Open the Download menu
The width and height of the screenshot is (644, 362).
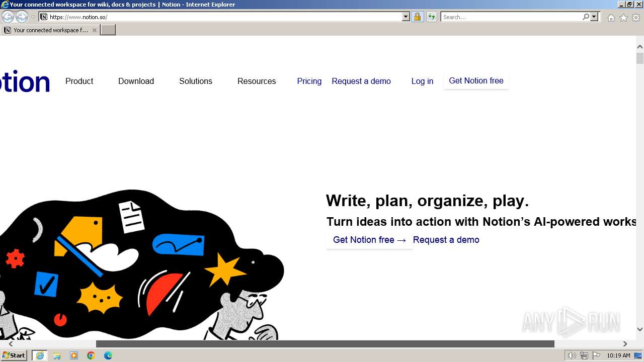(x=136, y=81)
